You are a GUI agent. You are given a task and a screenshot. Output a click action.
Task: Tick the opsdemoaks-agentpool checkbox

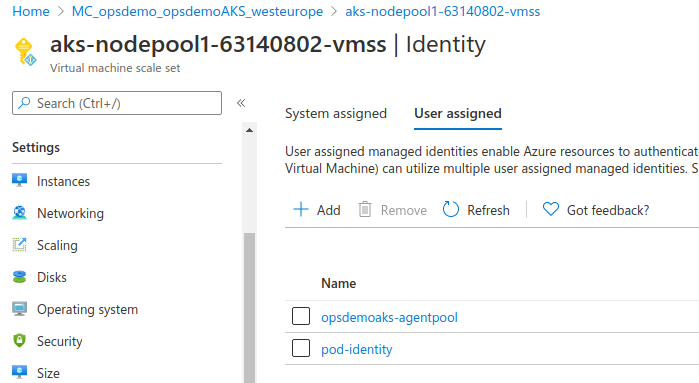tap(301, 316)
